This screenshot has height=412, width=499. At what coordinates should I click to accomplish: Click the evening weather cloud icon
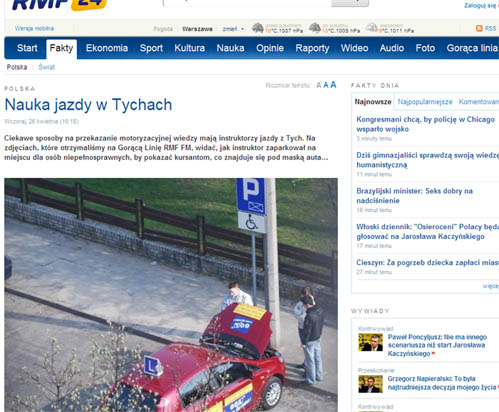372,28
